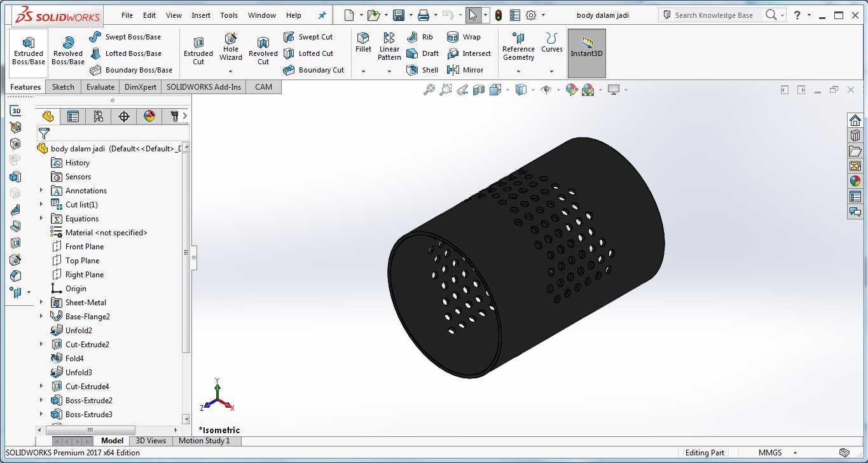The width and height of the screenshot is (868, 463).
Task: Click MMGS unit system in status bar
Action: (770, 453)
